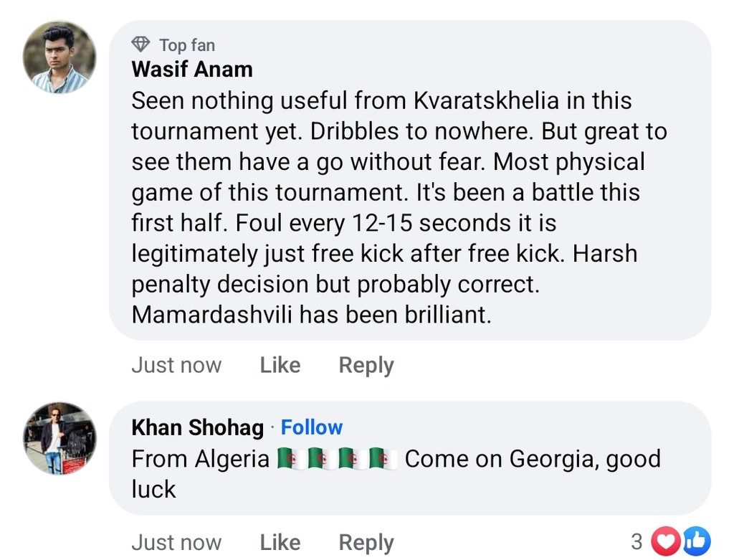Follow Khan Shohag
This screenshot has width=734, height=560.
tap(312, 427)
